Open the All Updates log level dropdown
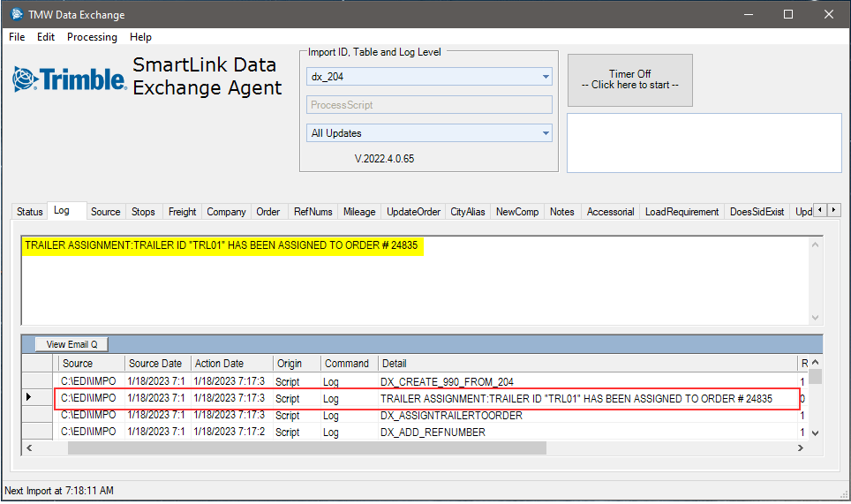Viewport: 851px width, 504px height. (x=546, y=133)
